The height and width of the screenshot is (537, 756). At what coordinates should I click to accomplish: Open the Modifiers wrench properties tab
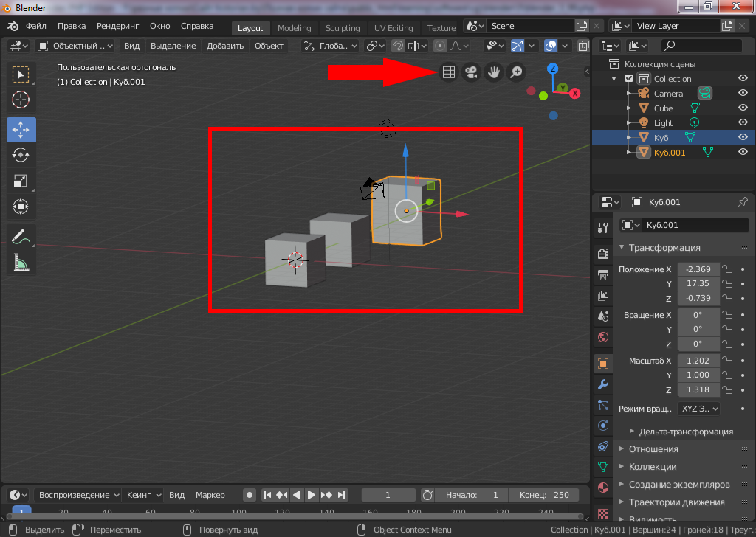pos(603,384)
